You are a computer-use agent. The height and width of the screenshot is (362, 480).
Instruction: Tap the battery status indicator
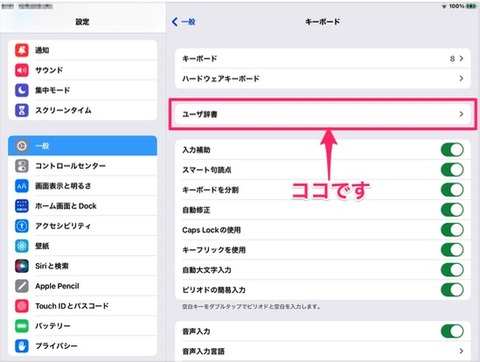click(x=471, y=6)
